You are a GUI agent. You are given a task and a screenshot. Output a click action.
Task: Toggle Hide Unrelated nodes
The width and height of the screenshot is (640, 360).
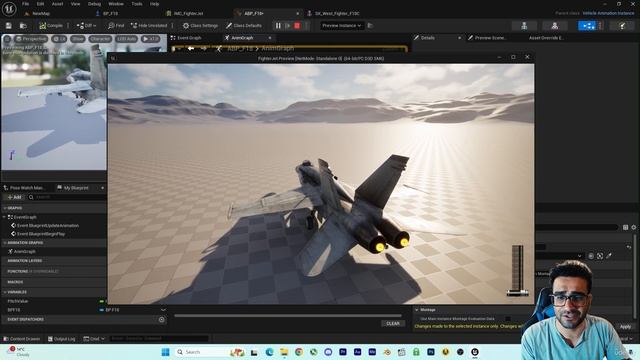point(149,26)
